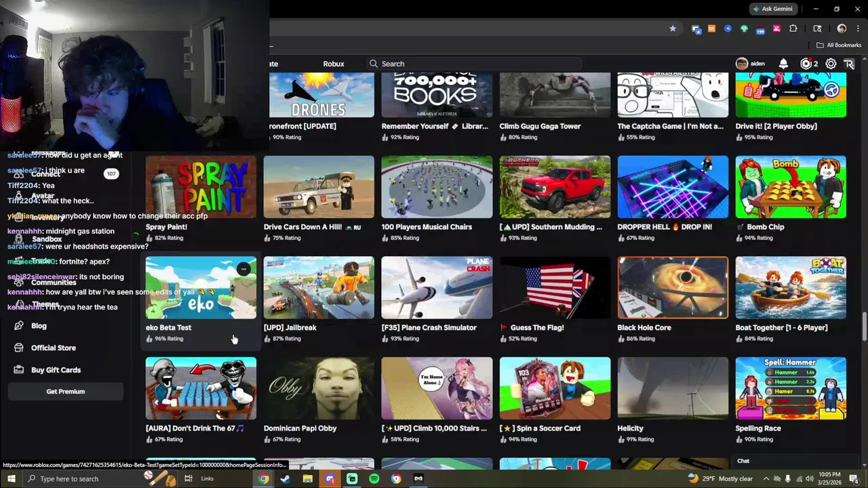Open Spotify from the taskbar
Image resolution: width=868 pixels, height=488 pixels.
374,479
